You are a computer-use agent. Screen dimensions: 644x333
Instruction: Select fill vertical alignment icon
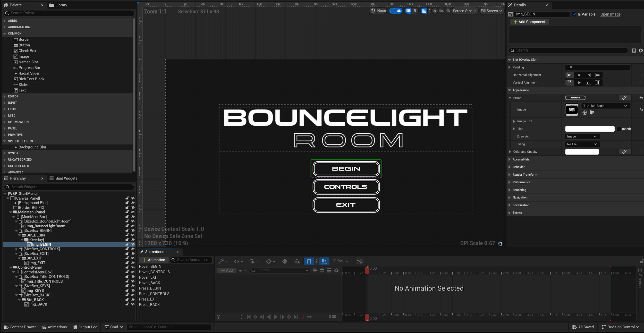tap(598, 83)
